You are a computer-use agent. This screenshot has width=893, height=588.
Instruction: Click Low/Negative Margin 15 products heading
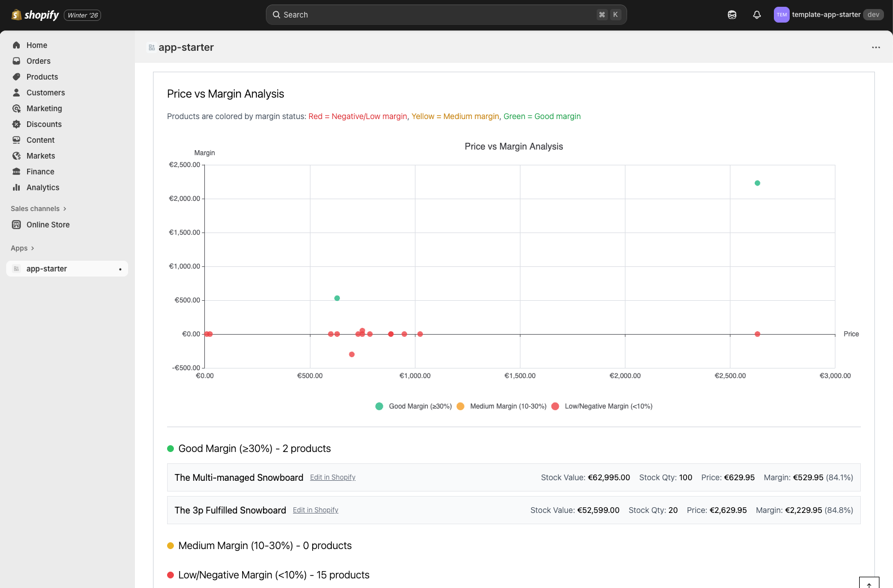click(274, 575)
